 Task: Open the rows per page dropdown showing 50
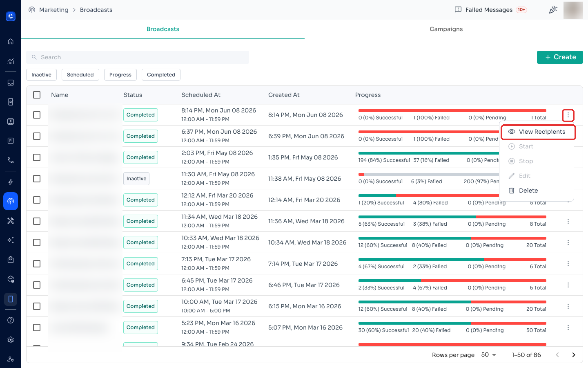pos(488,355)
